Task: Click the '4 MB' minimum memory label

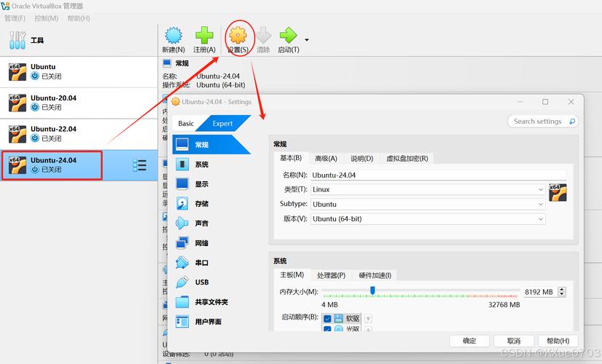Action: (x=329, y=305)
